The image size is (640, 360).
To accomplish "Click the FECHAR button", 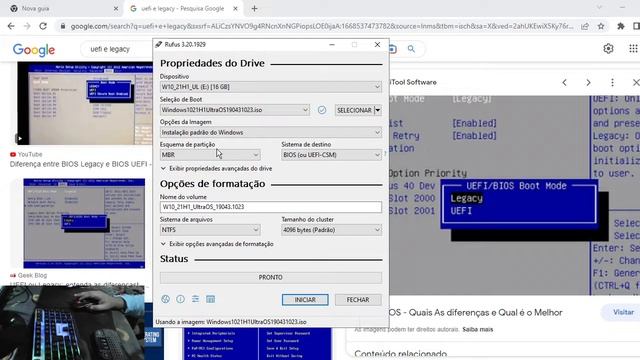I will (358, 300).
